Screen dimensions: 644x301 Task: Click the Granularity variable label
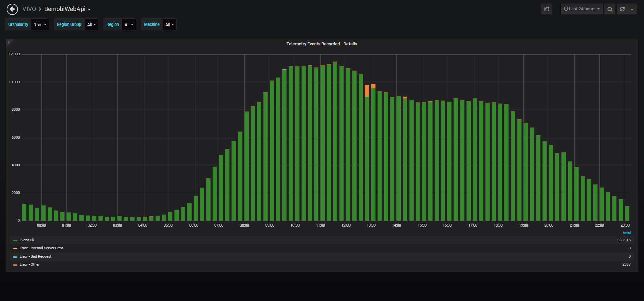[x=18, y=24]
